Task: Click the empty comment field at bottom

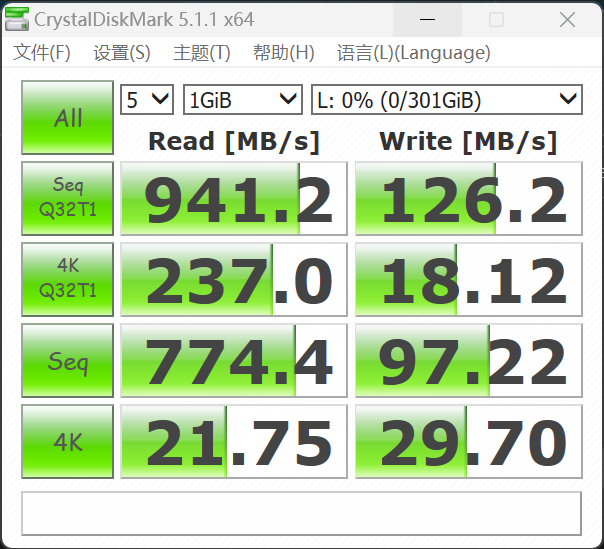Action: tap(301, 513)
